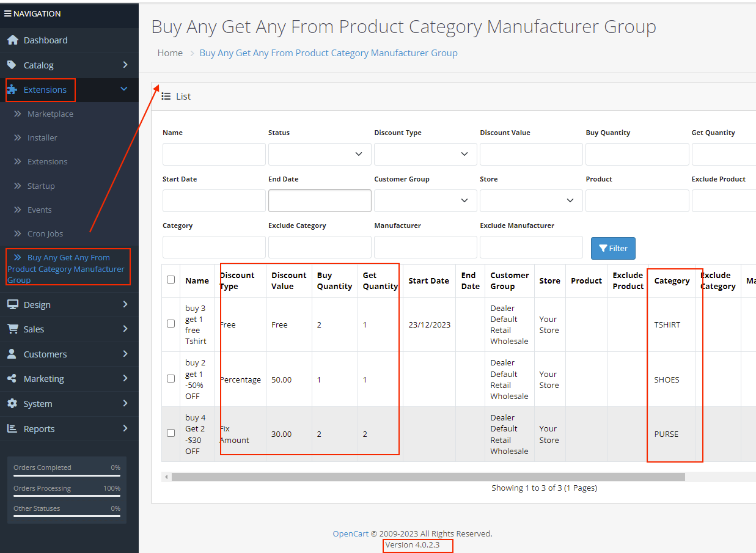Screen dimensions: 756x553
Task: Click the double-arrow icon beside Cron Jobs
Action: [18, 233]
